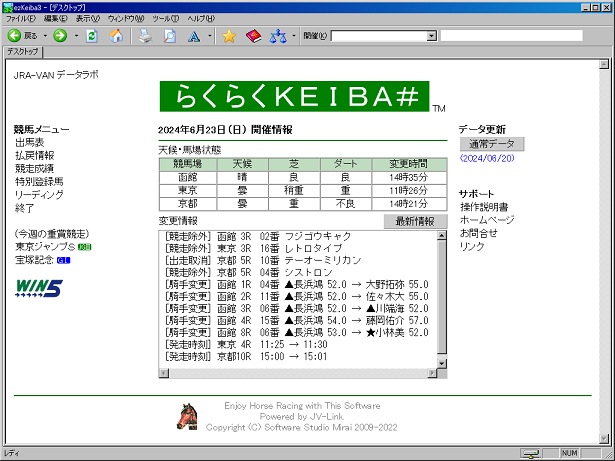Click the font size A icon
Screen dimensions: 615x461
pyautogui.click(x=194, y=36)
